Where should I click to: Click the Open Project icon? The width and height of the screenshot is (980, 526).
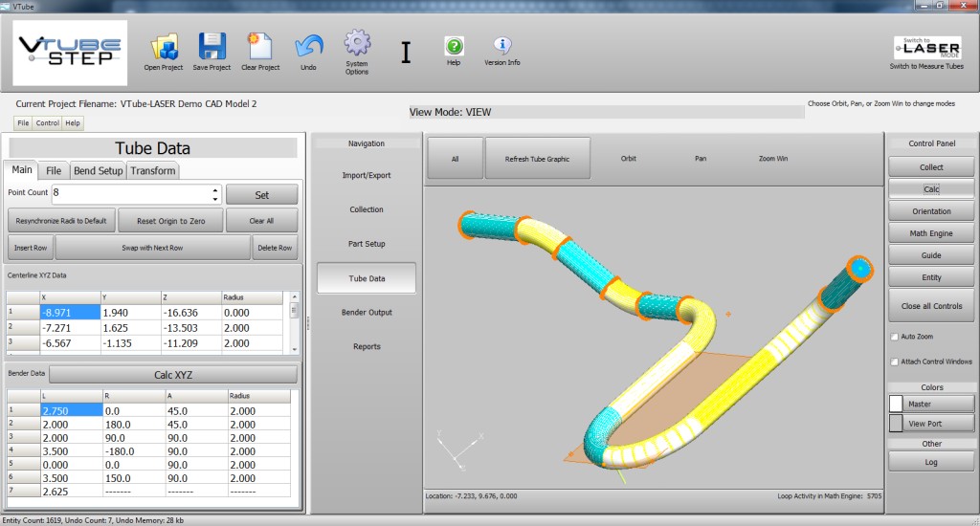pos(164,47)
